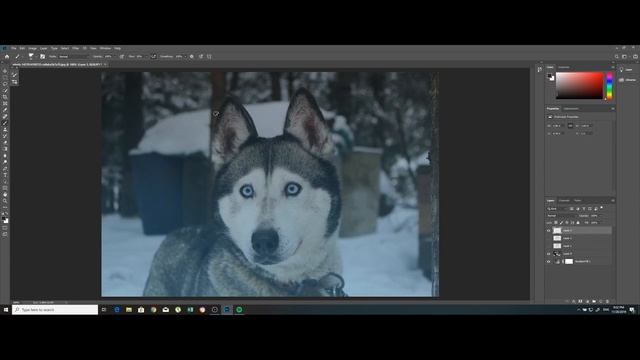
Task: Open the Filter menu
Action: click(75, 48)
